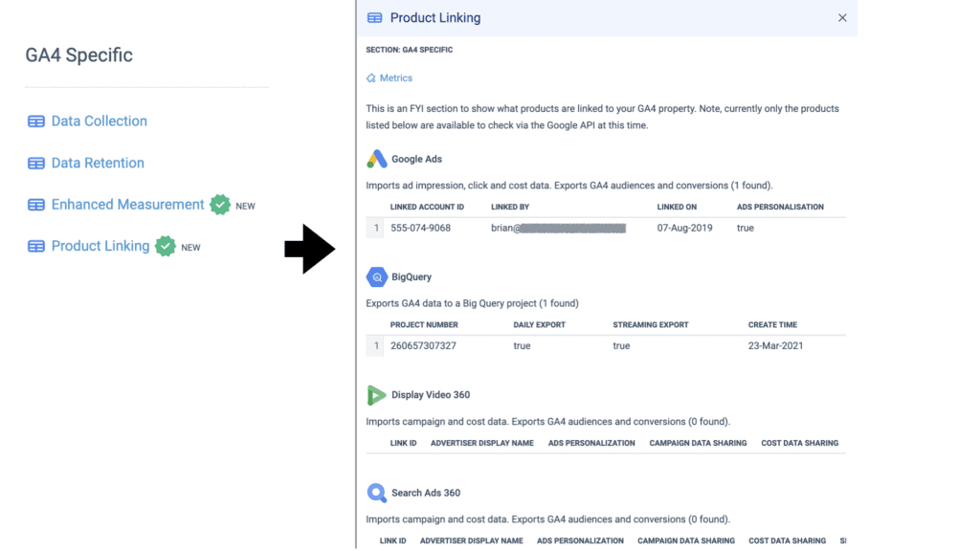Open the Metrics link

point(396,78)
